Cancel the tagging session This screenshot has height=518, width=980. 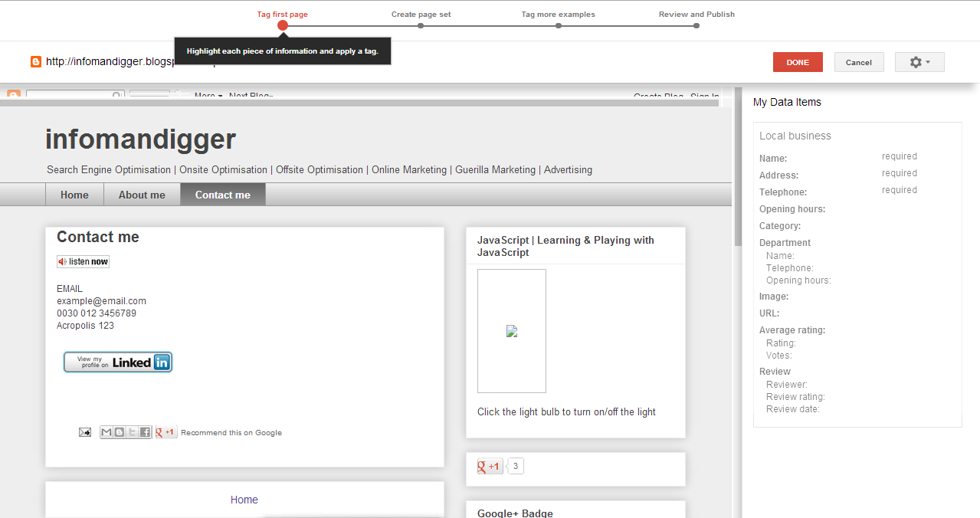tap(858, 62)
